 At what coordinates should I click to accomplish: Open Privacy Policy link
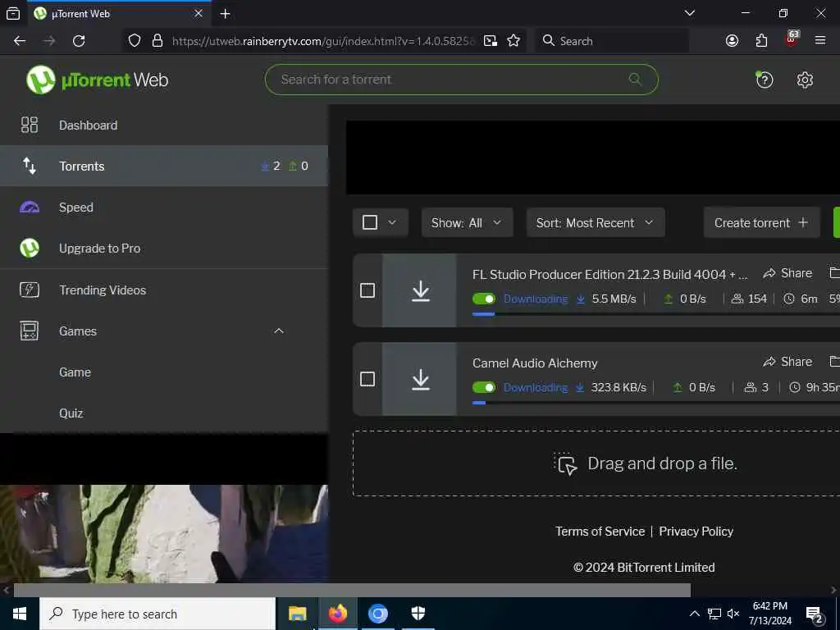pyautogui.click(x=696, y=532)
